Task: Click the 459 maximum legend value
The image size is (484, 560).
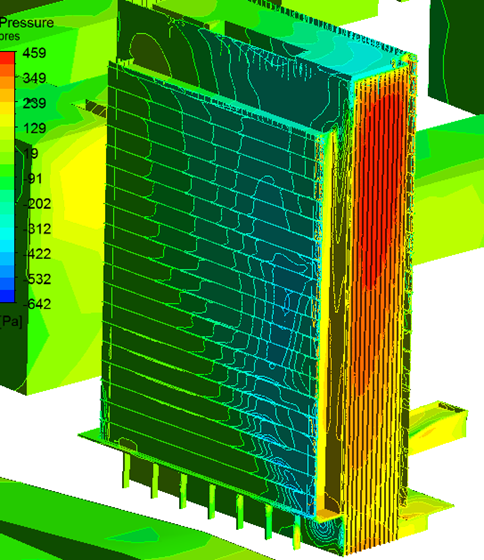Action: click(x=34, y=53)
